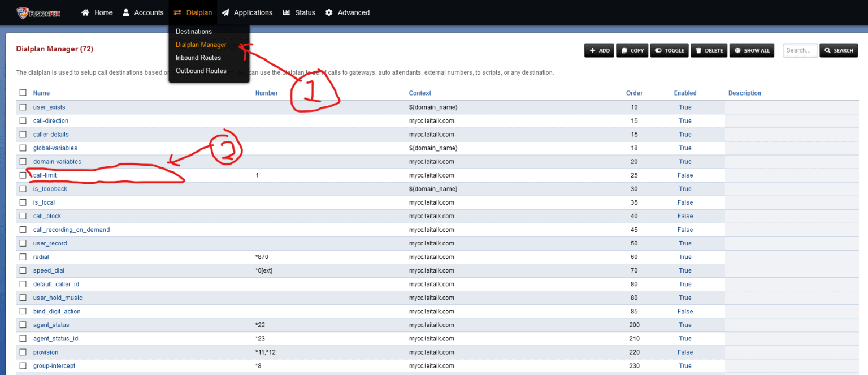Screen dimensions: 868x375
Task: Sort by Description column header
Action: (745, 93)
